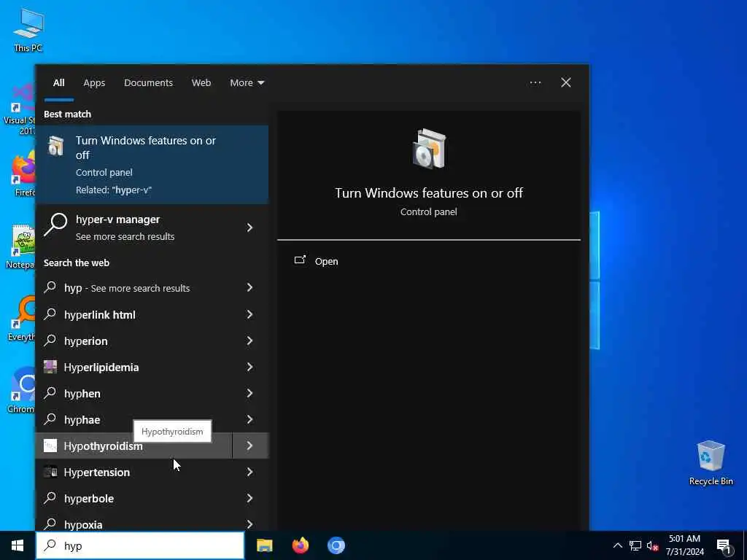Expand arrow next to Hyperlipidemia
The image size is (747, 560).
[x=249, y=367]
